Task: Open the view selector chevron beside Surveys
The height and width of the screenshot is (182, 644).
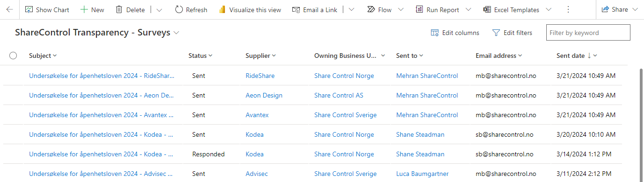Action: (x=176, y=33)
